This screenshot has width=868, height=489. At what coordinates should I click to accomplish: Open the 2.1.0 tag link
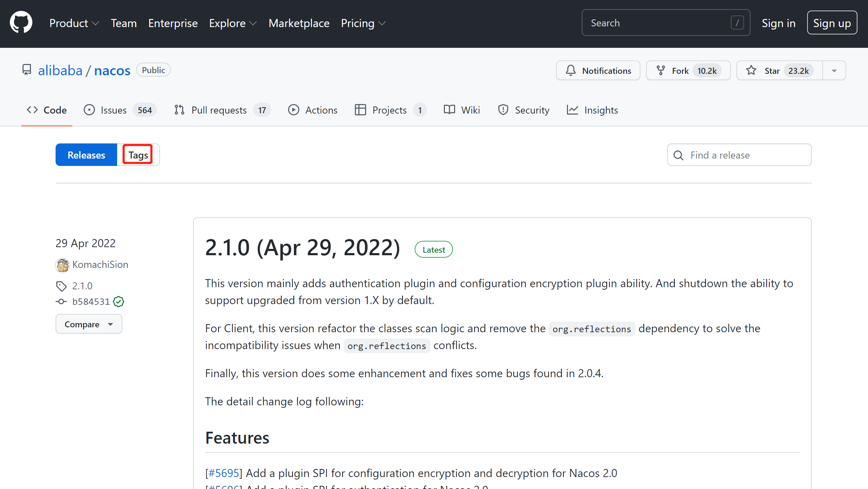pyautogui.click(x=82, y=286)
